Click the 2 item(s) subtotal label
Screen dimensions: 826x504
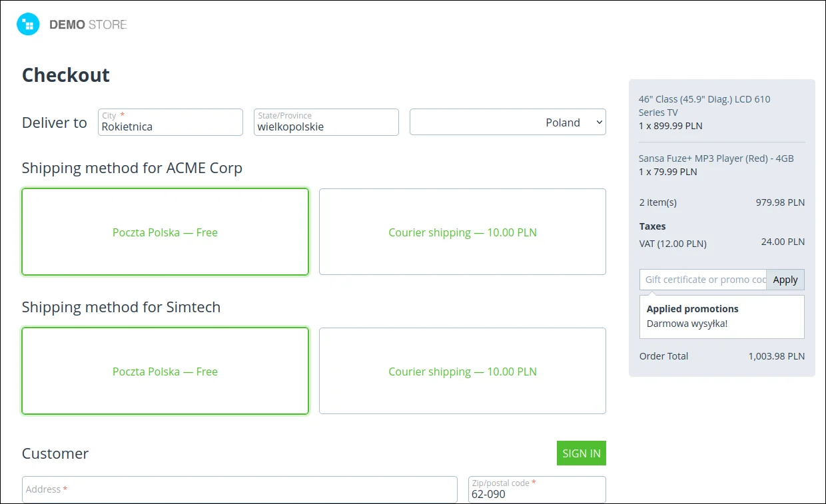click(x=658, y=202)
